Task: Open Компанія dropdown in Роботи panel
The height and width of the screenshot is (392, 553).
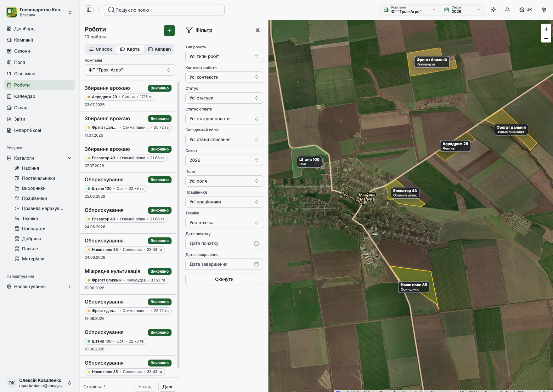Action: coord(130,70)
